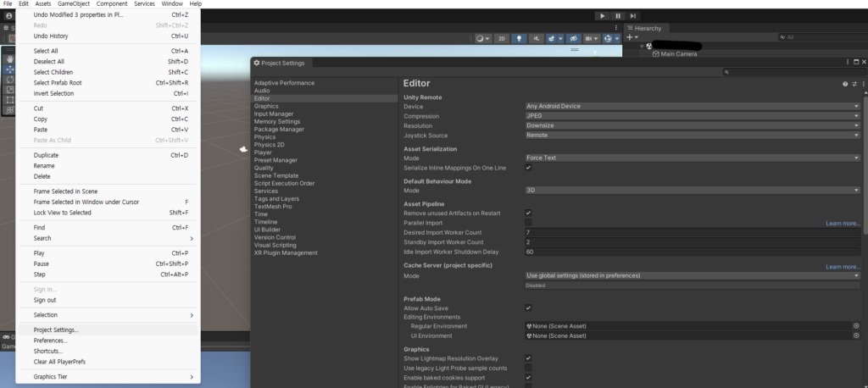This screenshot has width=868, height=388.
Task: Toggle Allow Auto Save checkbox
Action: [x=528, y=308]
